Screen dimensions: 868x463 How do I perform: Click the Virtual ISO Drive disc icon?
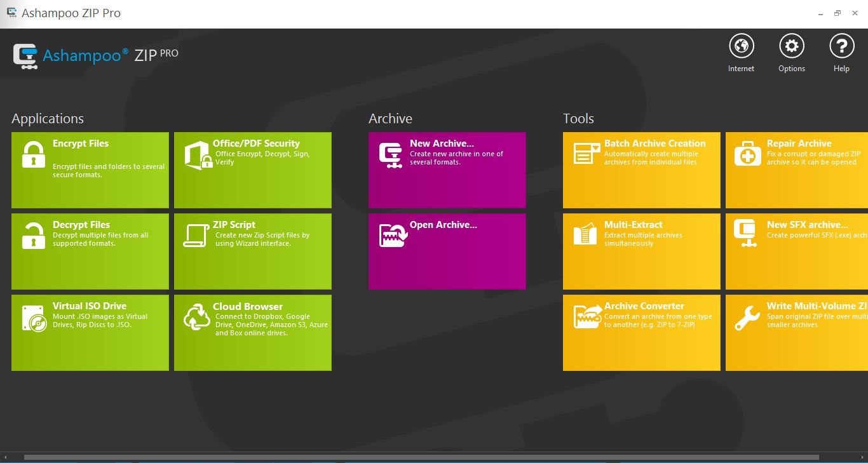34,318
